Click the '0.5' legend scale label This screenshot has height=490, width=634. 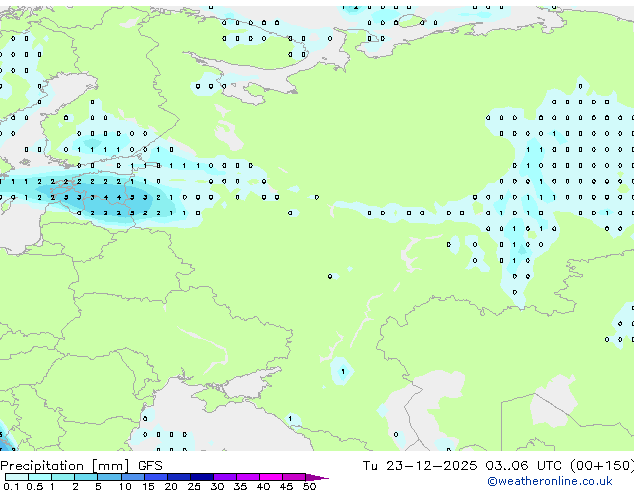coord(35,486)
